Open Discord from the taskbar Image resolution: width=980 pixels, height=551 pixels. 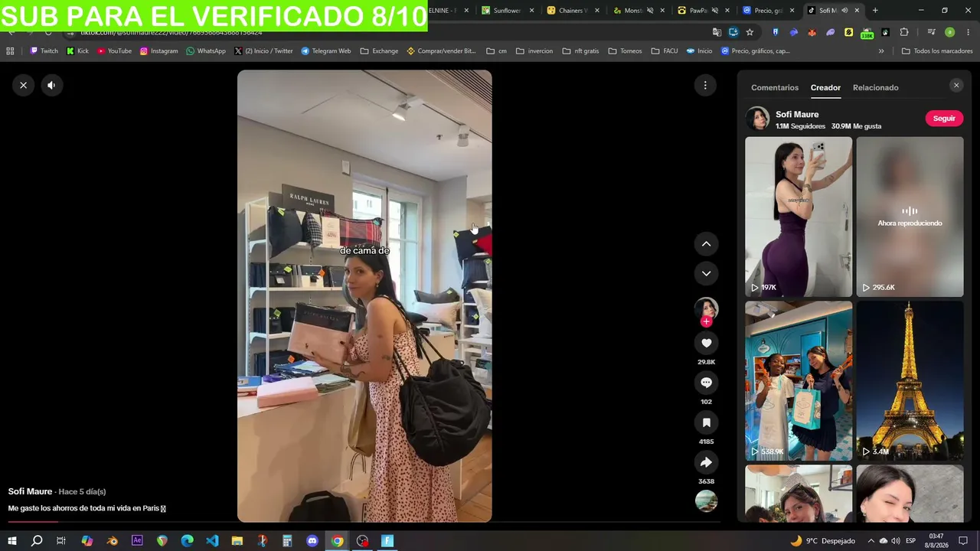click(x=312, y=541)
